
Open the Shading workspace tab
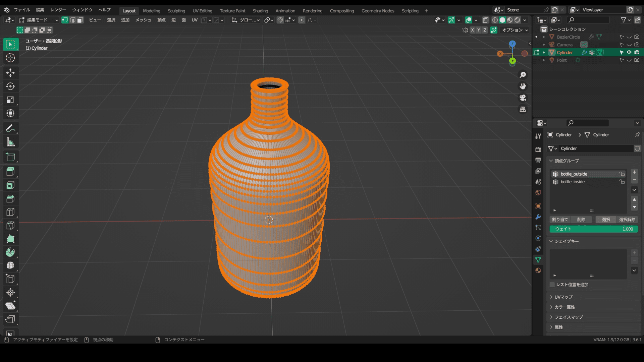(x=260, y=11)
